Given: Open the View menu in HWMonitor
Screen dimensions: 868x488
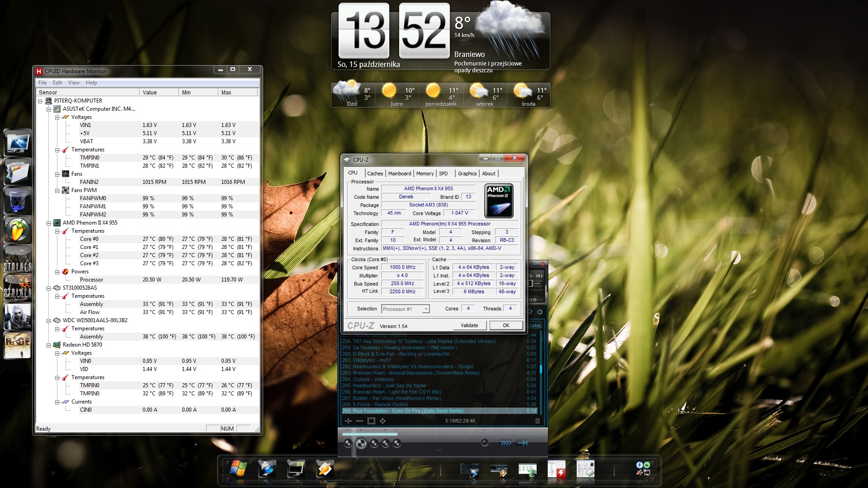Looking at the screenshot, I should pos(74,83).
